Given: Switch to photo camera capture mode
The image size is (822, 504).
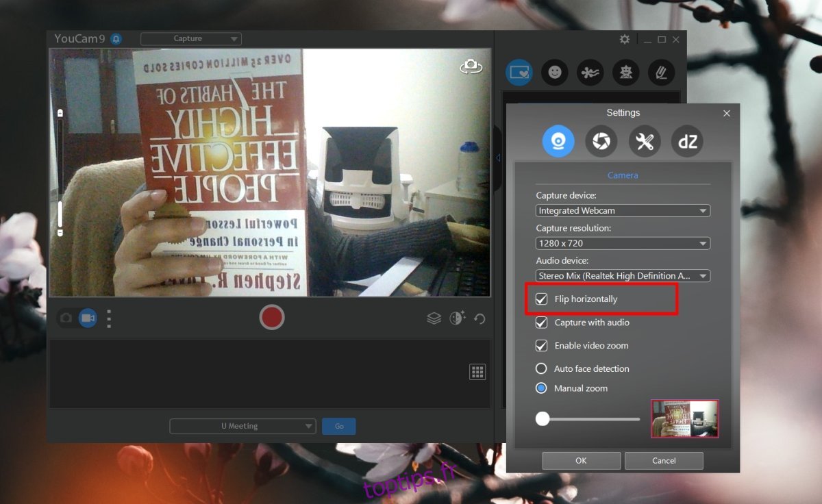Looking at the screenshot, I should coord(66,318).
